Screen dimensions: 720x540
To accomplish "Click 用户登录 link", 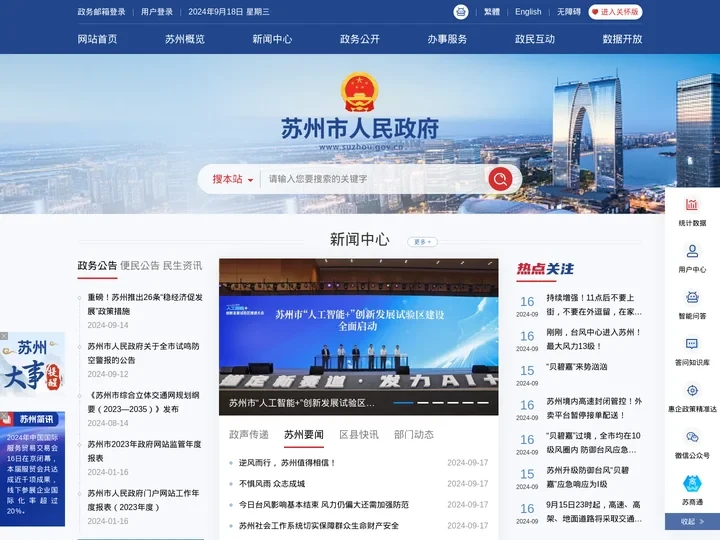I will (x=157, y=12).
